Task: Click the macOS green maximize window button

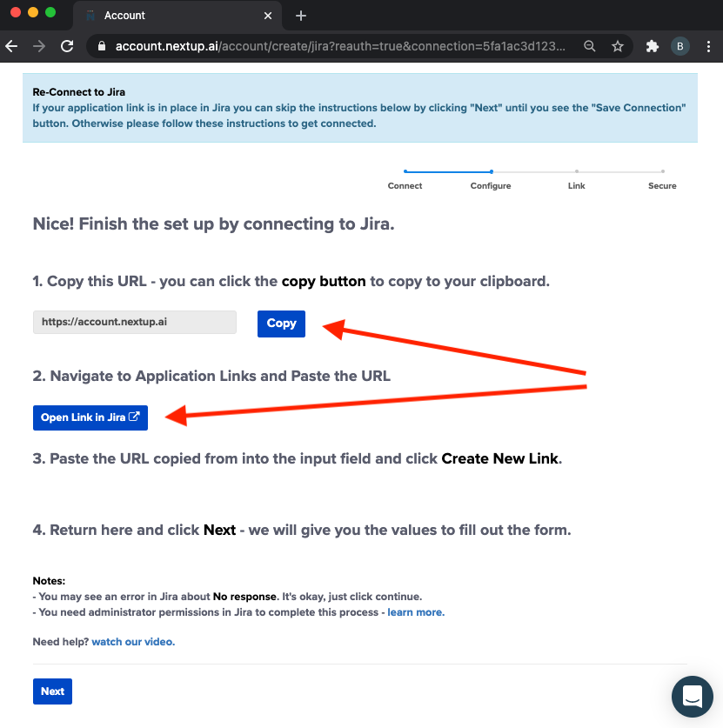Action: [x=50, y=12]
